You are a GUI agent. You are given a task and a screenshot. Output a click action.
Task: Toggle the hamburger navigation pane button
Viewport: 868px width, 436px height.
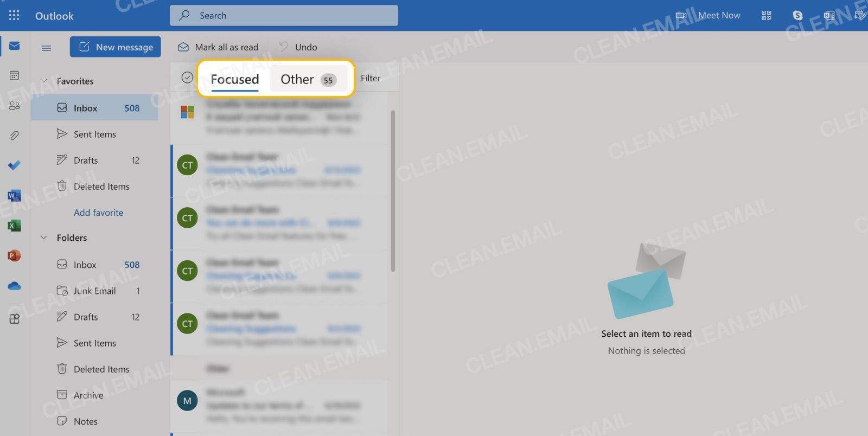[47, 48]
